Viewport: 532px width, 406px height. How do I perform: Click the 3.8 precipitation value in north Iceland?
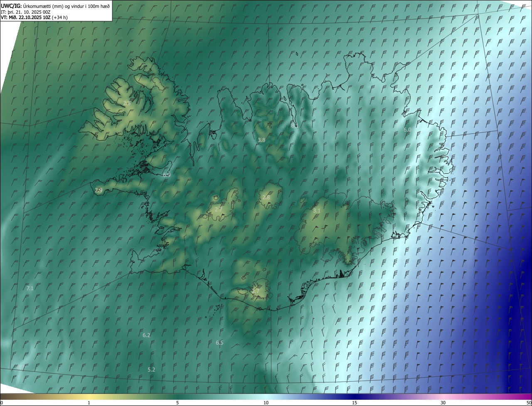(x=261, y=140)
